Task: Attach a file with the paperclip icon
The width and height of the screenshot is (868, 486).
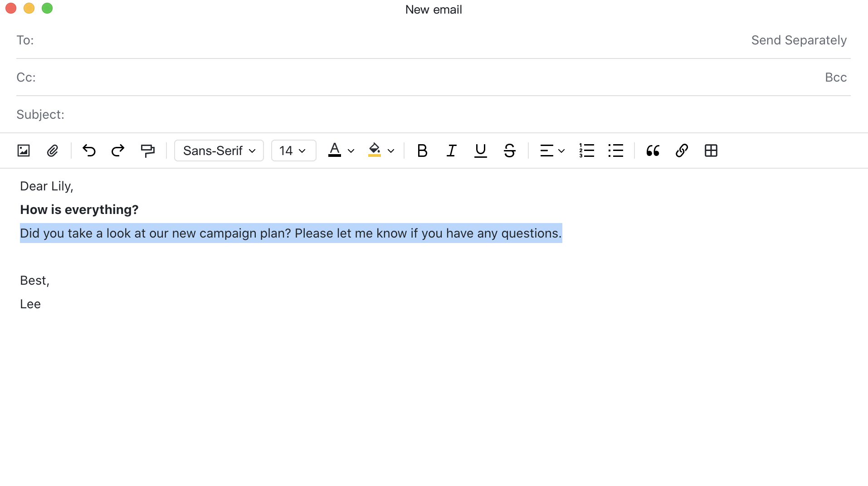Action: click(x=53, y=151)
